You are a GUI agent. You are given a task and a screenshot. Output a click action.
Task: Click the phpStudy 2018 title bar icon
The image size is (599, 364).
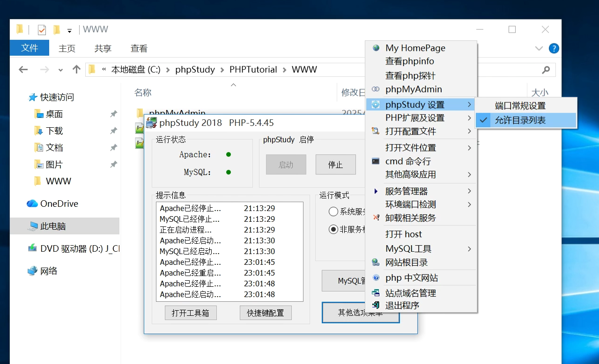pyautogui.click(x=151, y=123)
